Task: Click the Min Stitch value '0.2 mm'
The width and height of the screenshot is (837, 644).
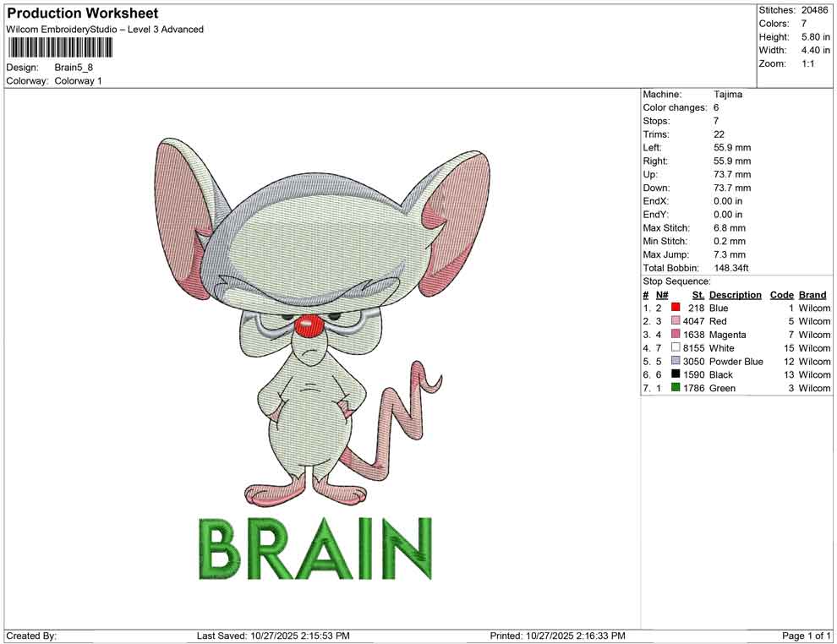Action: coord(730,241)
